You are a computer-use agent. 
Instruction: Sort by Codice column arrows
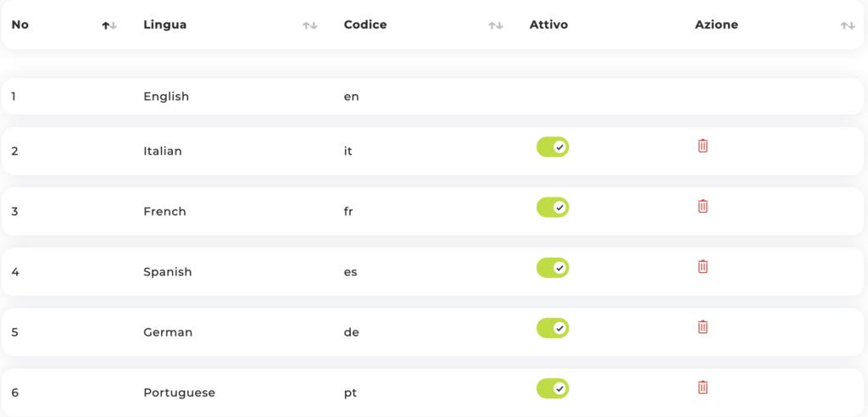click(496, 25)
